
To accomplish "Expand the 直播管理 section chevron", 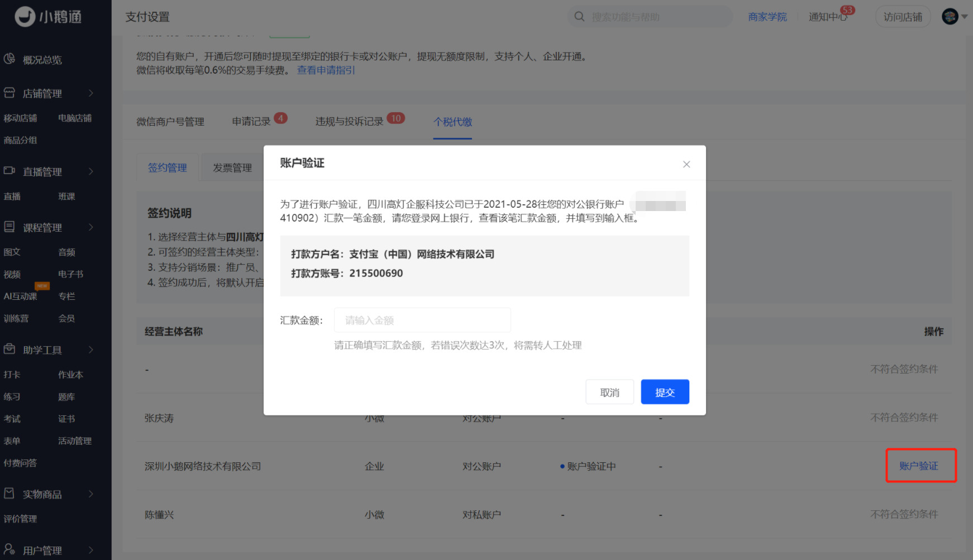I will (91, 171).
